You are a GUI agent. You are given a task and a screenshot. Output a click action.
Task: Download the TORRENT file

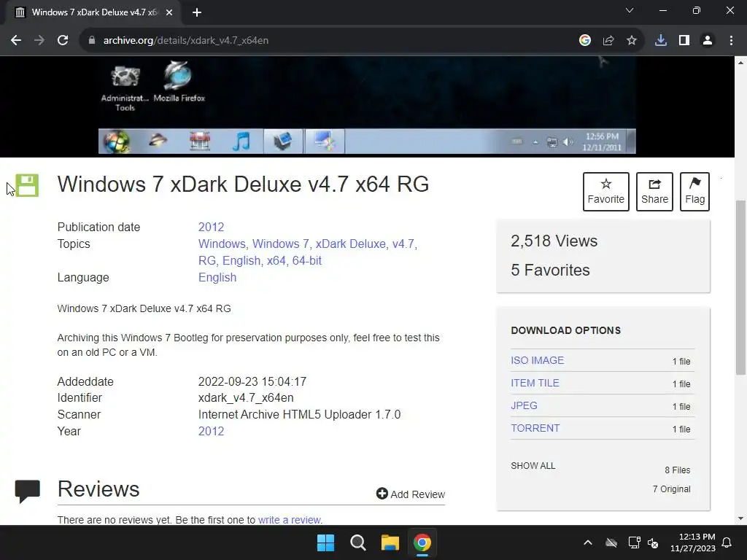point(535,428)
